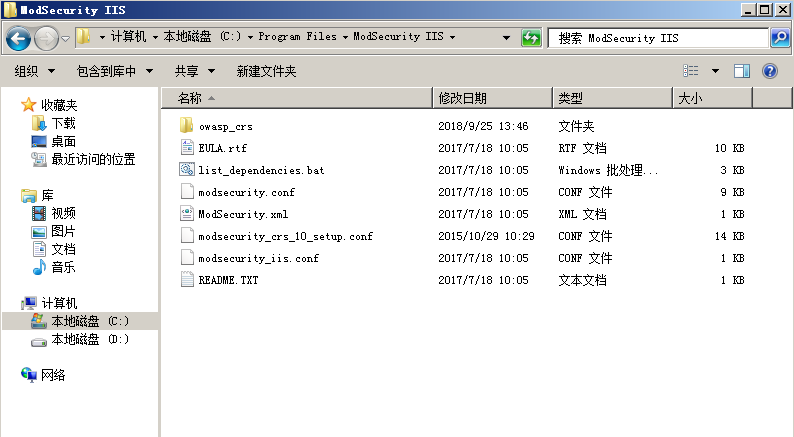Expand dropdown arrow after 本地磁盘 (C:) breadcrumb

(250, 37)
